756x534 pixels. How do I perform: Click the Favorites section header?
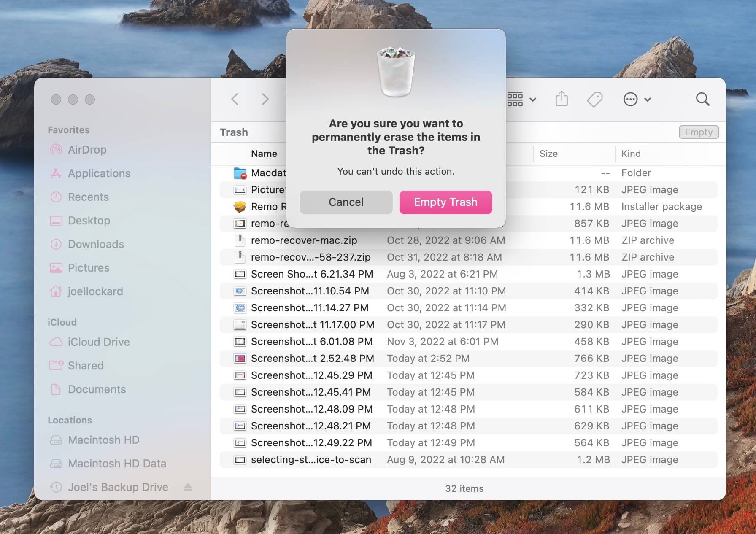(x=68, y=130)
